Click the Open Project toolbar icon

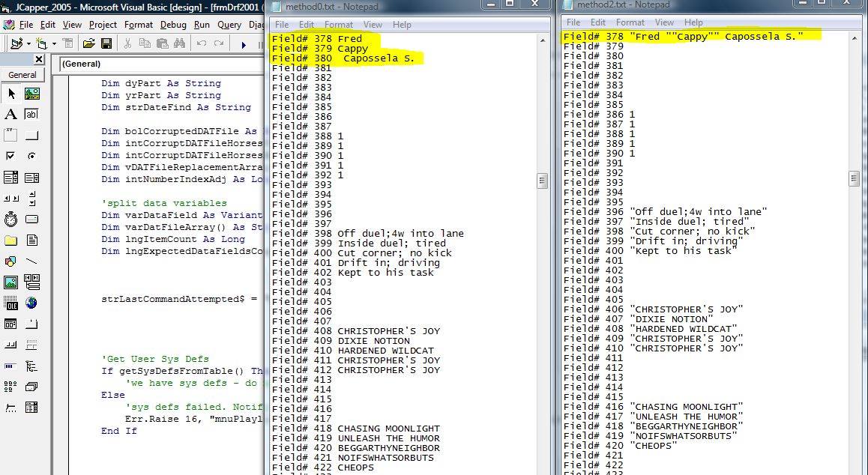88,43
